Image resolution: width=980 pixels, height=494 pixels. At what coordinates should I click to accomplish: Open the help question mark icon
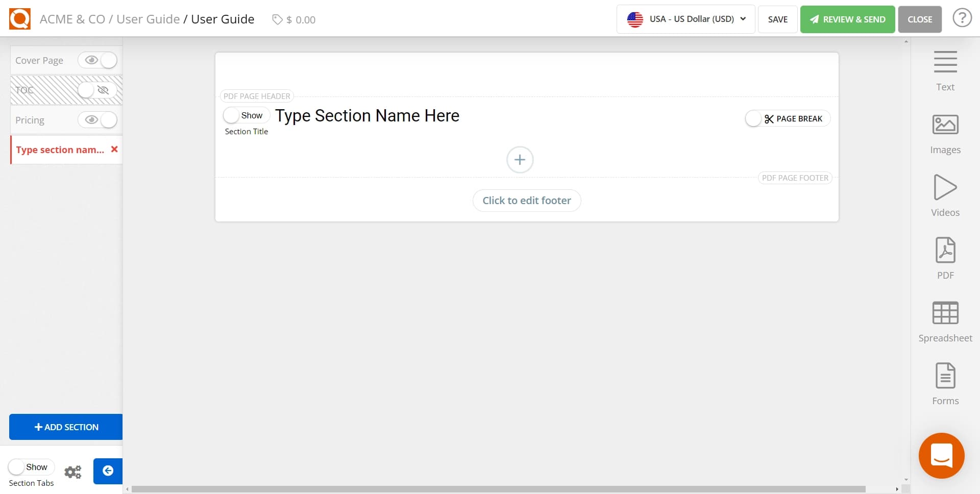tap(962, 17)
